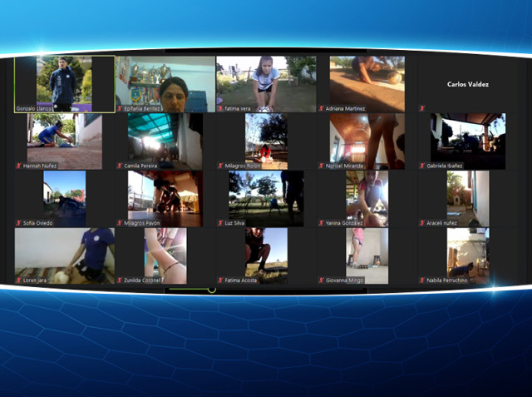Open Loren jara's video tile
532x397 pixels.
65,256
